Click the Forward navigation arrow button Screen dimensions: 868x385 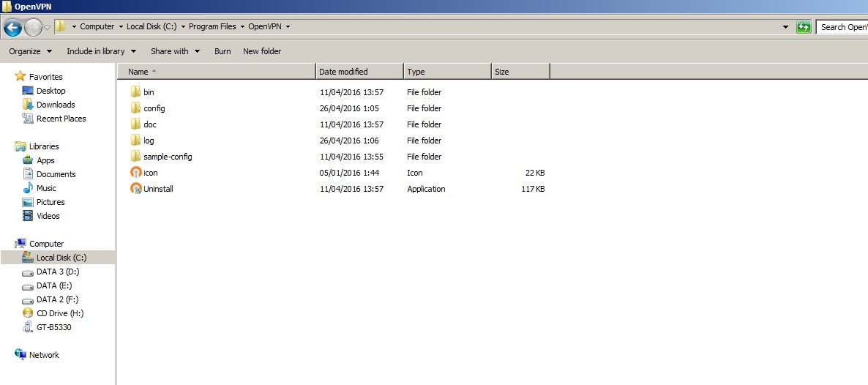click(x=33, y=26)
